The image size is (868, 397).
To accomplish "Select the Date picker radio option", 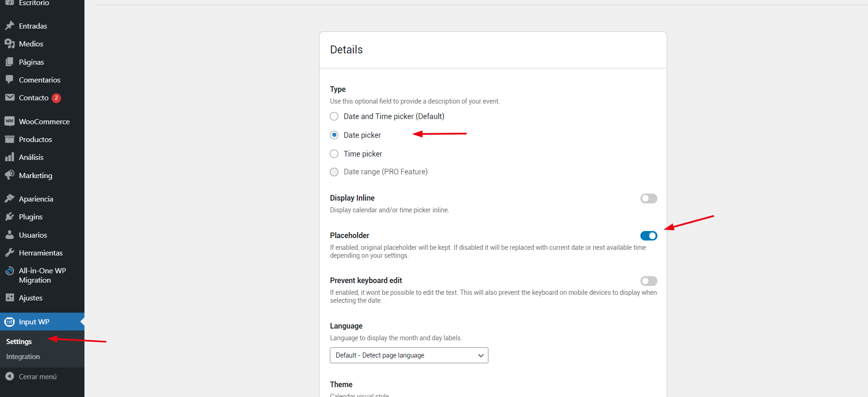I will pyautogui.click(x=334, y=135).
